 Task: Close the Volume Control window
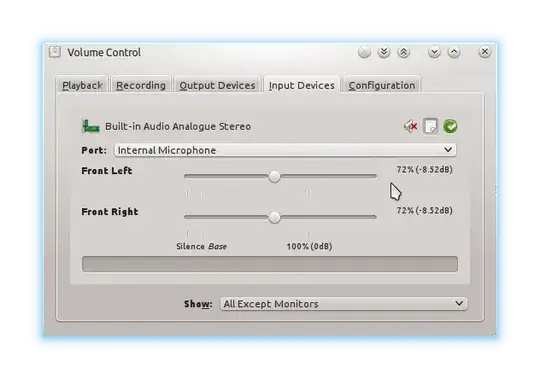tap(485, 52)
